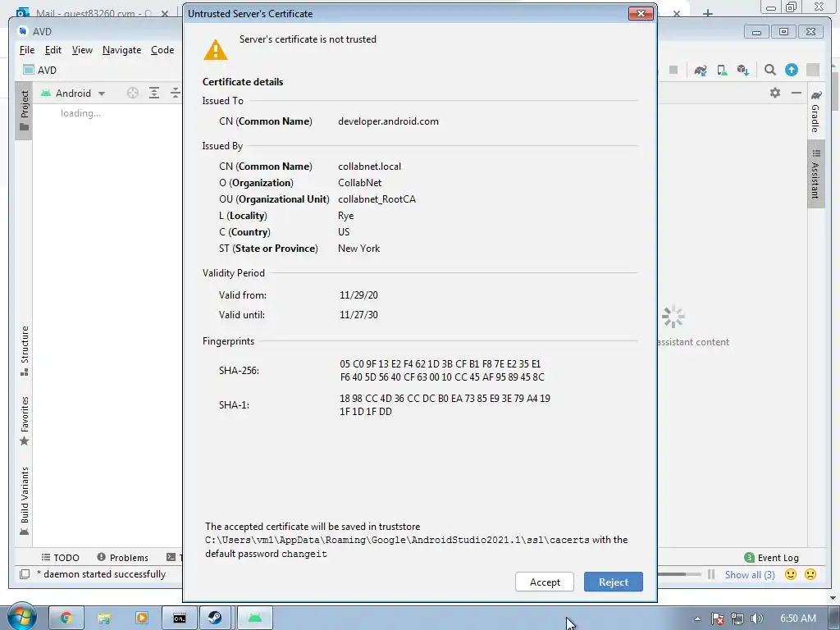Open the Code menu
This screenshot has height=630, width=840.
162,50
